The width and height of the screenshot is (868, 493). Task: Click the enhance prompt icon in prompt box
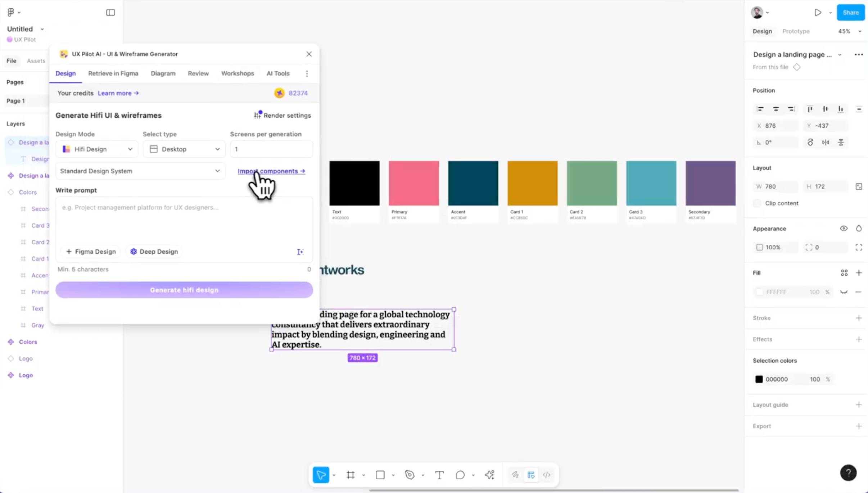[x=300, y=252]
